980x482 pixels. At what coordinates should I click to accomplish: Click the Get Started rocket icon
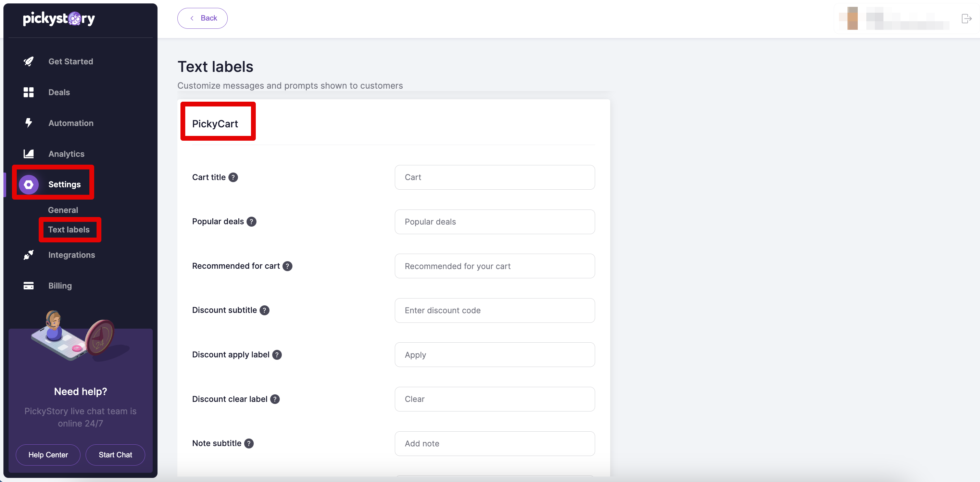coord(28,62)
